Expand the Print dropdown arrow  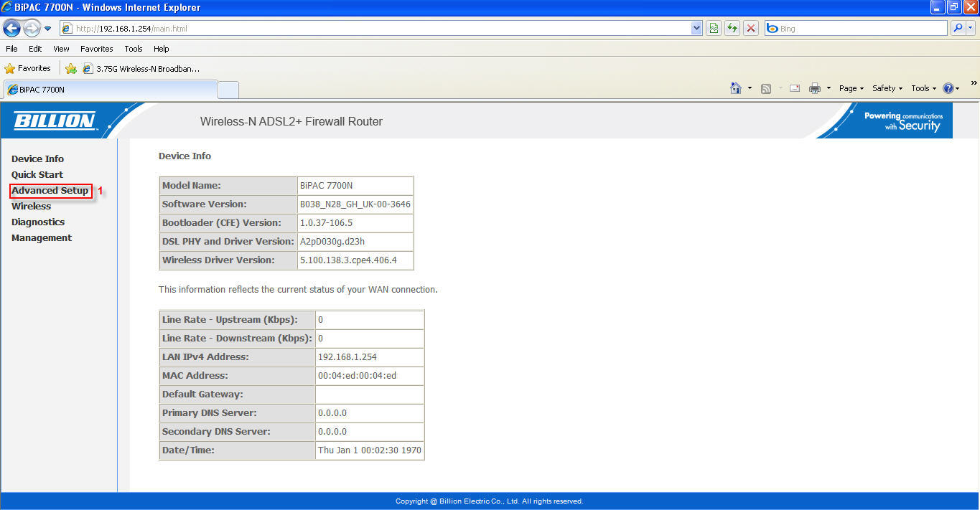pyautogui.click(x=829, y=88)
